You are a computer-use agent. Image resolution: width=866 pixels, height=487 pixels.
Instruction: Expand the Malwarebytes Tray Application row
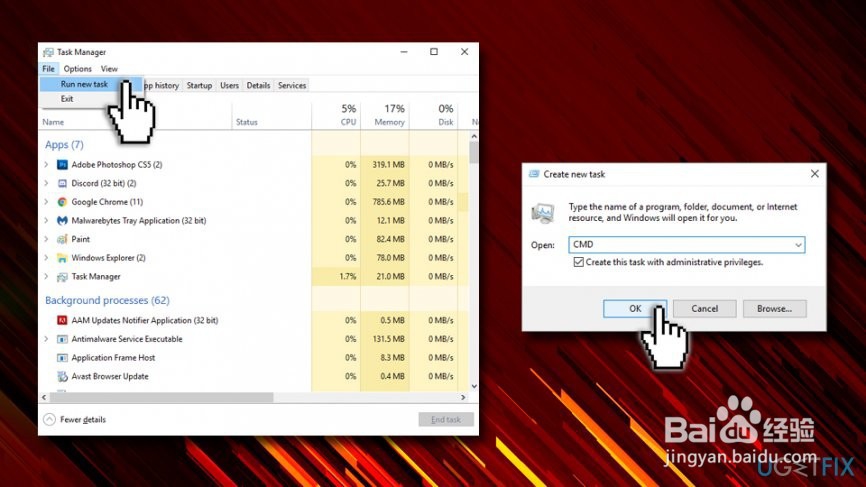tap(46, 220)
